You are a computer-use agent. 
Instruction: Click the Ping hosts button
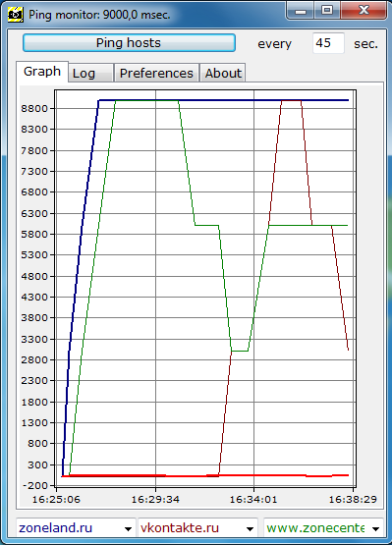pos(129,43)
